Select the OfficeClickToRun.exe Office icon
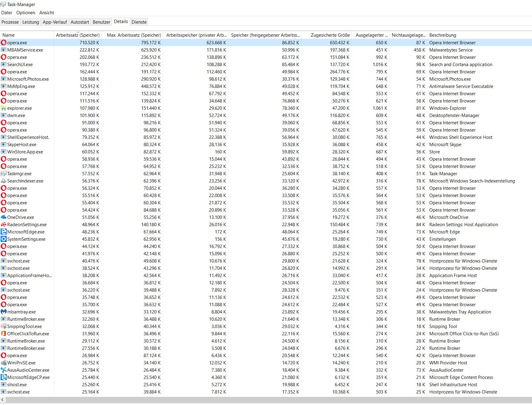 (x=4, y=334)
